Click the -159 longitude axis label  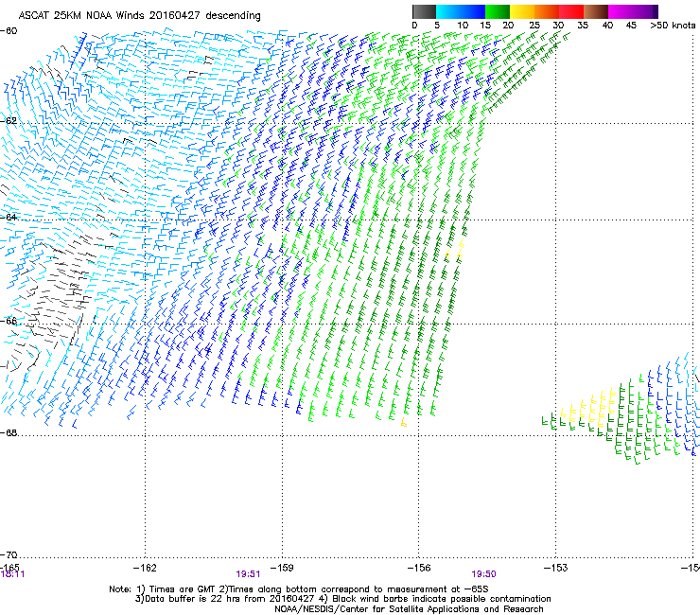pyautogui.click(x=282, y=568)
